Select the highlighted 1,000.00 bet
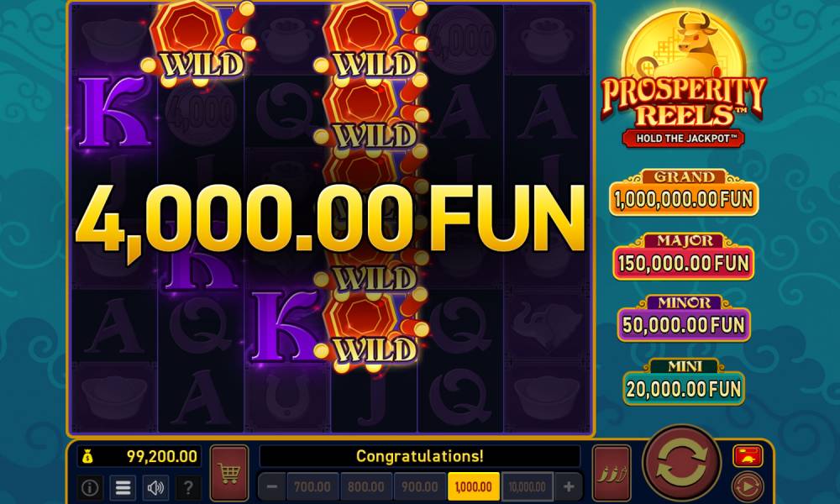 474,487
